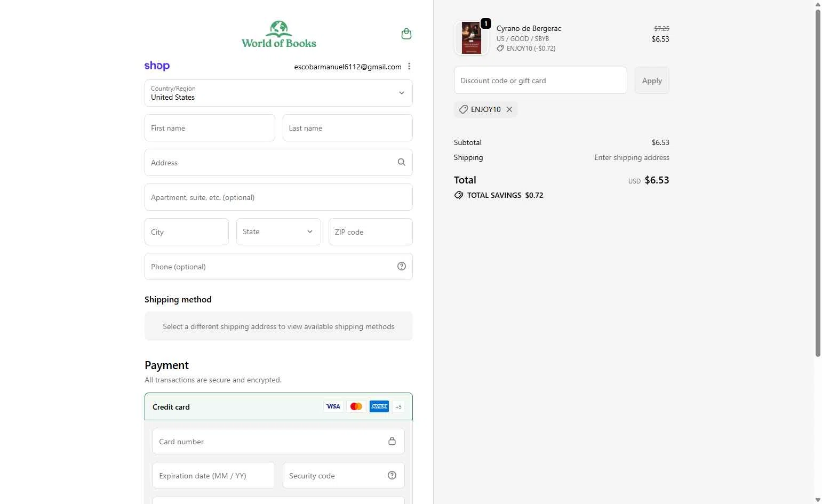Image resolution: width=822 pixels, height=504 pixels.
Task: Click the ENJOY10 tag icon in chip
Action: (x=464, y=109)
